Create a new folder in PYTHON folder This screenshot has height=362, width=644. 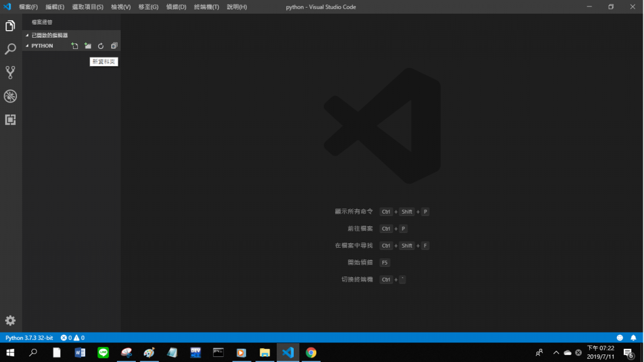point(87,45)
